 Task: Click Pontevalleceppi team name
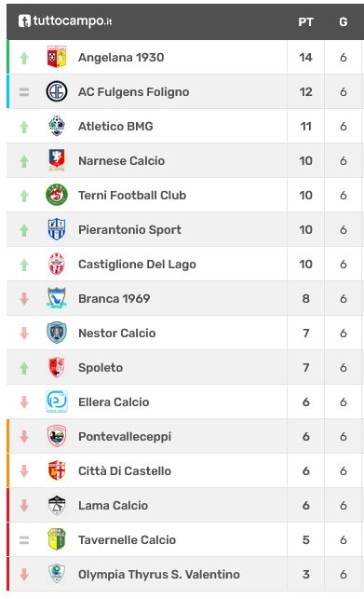(125, 437)
